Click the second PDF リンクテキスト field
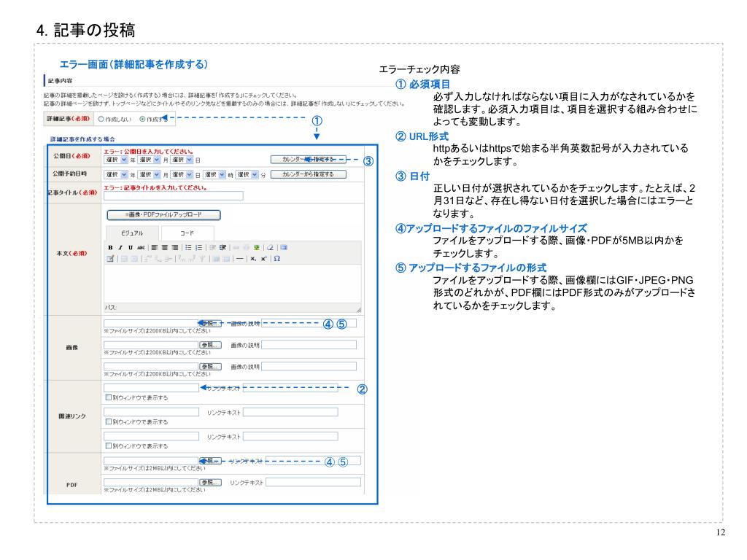 [313, 483]
